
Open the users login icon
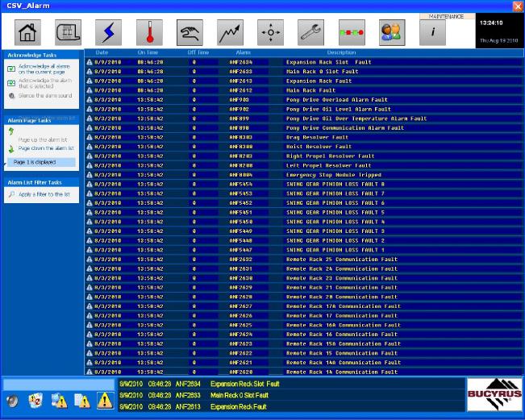392,32
